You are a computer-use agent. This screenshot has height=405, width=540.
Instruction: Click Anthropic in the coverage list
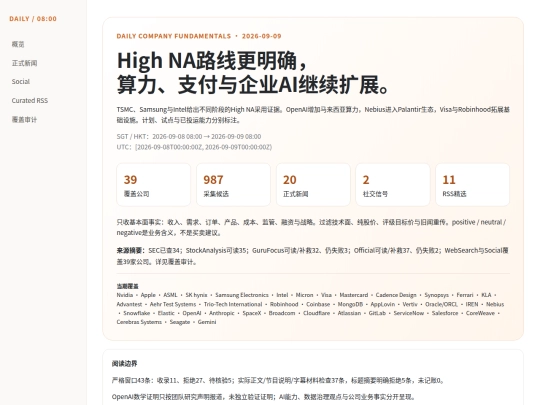click(x=222, y=313)
